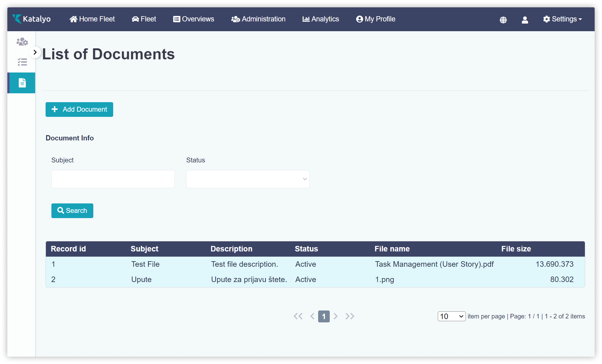Click the Katalyo logo
The width and height of the screenshot is (602, 364).
click(x=32, y=19)
